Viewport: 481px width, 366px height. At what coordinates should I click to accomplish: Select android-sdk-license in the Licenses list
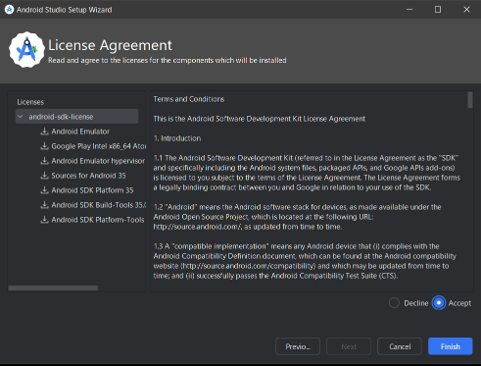(x=77, y=117)
